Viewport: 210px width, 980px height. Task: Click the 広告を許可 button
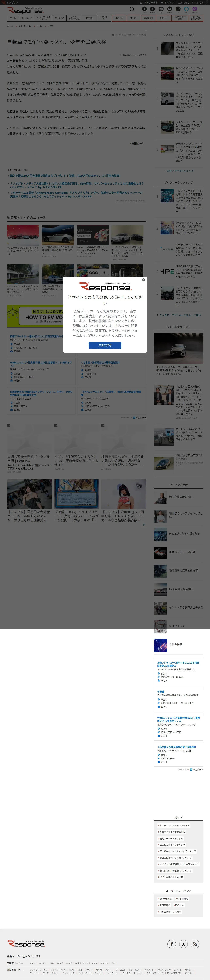point(105,345)
